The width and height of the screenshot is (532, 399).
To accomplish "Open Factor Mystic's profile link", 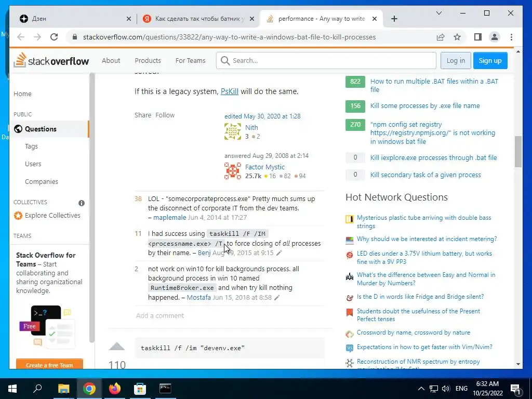I will click(x=264, y=167).
